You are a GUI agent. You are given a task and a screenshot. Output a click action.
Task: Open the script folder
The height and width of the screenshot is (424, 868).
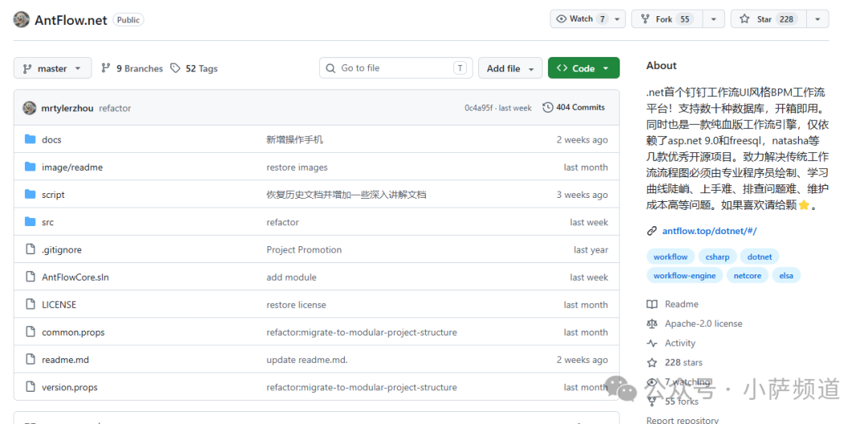click(53, 195)
